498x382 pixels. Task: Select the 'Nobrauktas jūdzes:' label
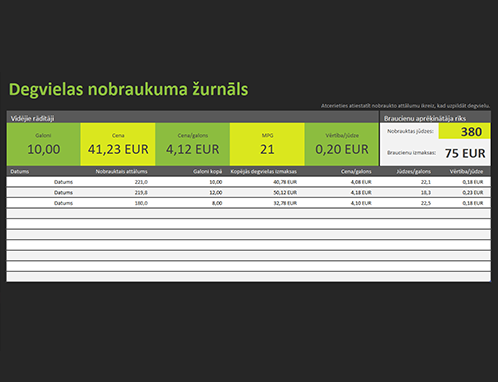410,131
